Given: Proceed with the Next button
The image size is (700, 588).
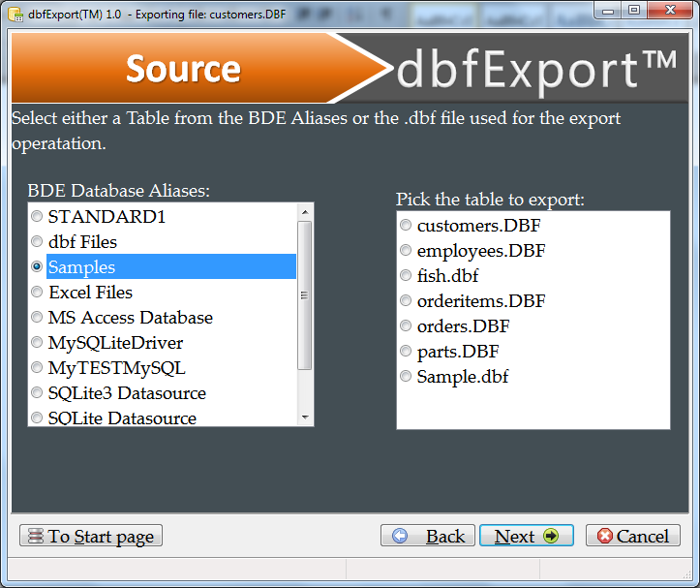Looking at the screenshot, I should tap(527, 536).
